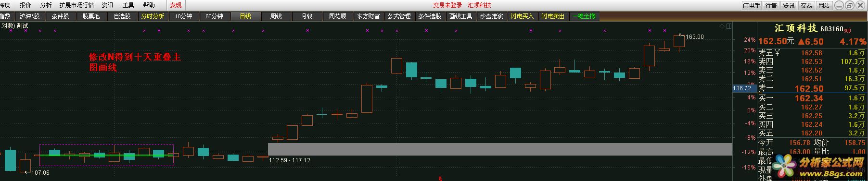Screen dimensions: 868x181
Task: Click the 136.72 price tag on the axis
Action: [742, 88]
